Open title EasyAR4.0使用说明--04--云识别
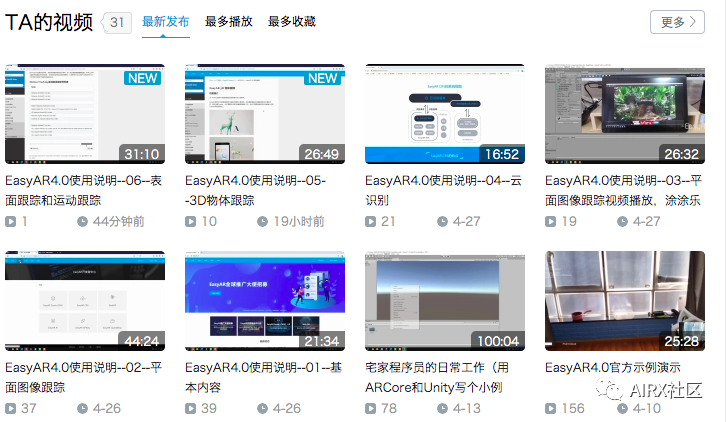Screen dimensions: 726x422 pos(444,190)
